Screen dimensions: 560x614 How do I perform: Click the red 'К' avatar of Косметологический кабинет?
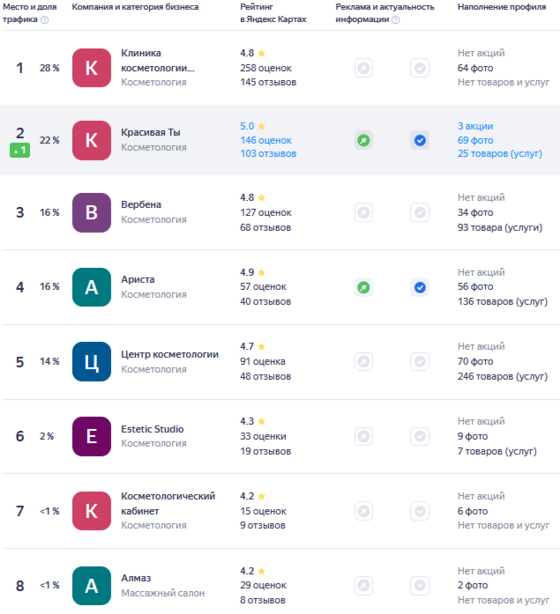(92, 511)
